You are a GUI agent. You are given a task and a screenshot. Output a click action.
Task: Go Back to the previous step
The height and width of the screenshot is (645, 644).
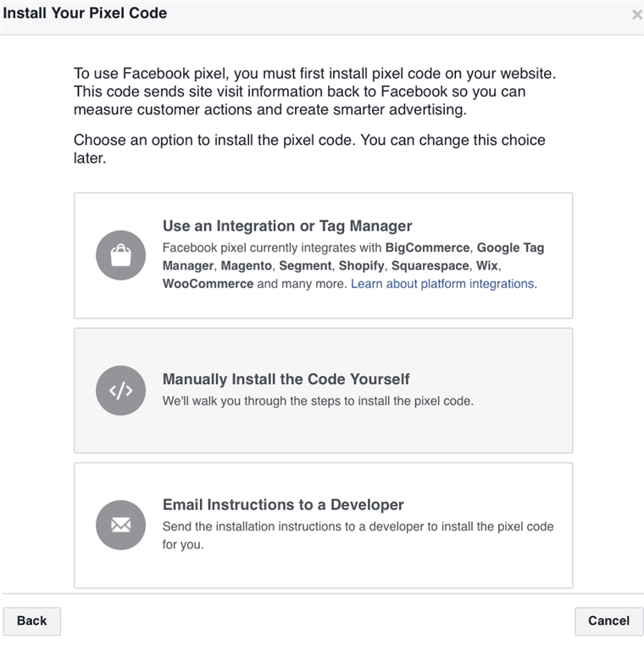pos(32,620)
